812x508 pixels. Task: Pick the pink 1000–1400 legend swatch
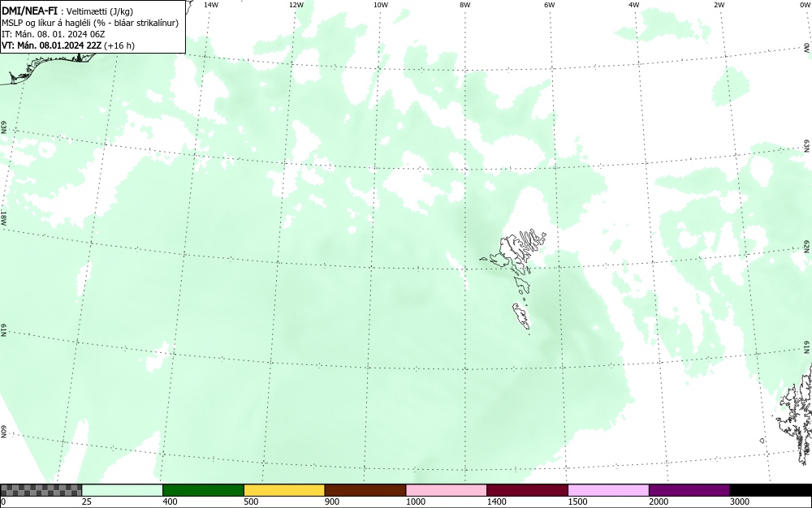coord(447,490)
